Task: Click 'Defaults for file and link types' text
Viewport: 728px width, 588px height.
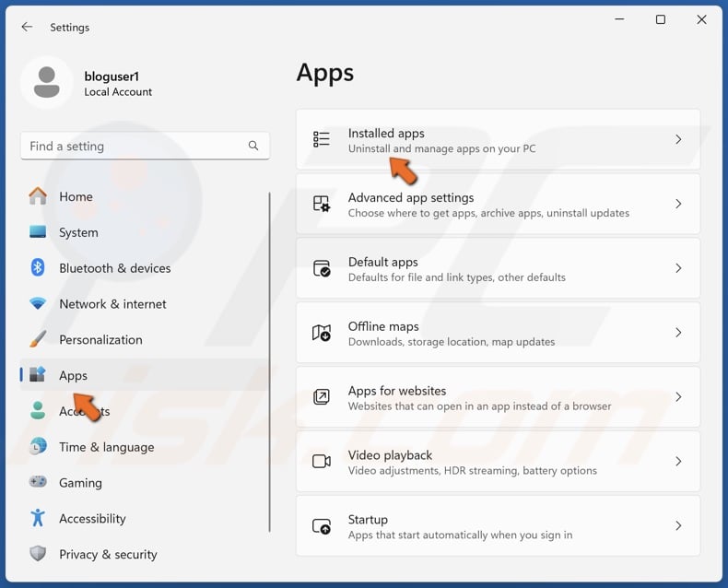Action: (420, 277)
